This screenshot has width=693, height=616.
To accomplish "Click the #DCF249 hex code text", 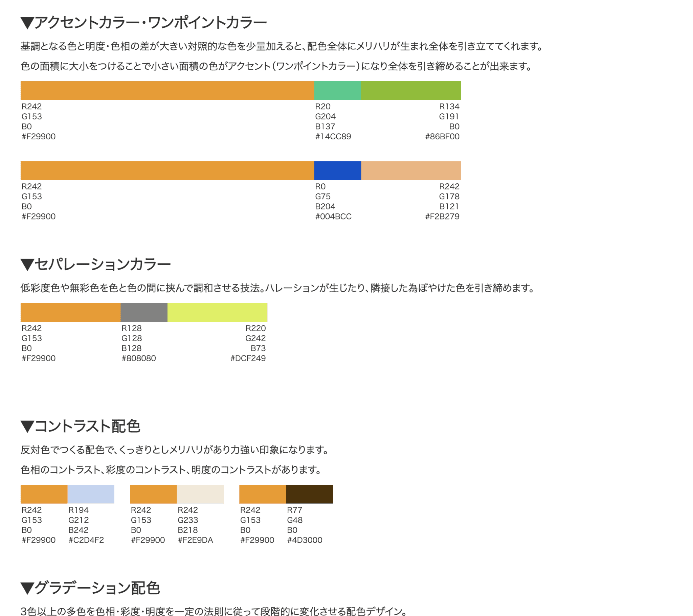I will 248,358.
